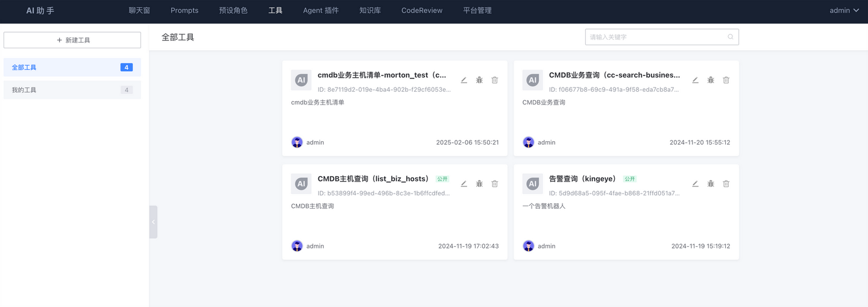Open the CMDB业务查询 (cc-search-business) tool title

[x=614, y=75]
